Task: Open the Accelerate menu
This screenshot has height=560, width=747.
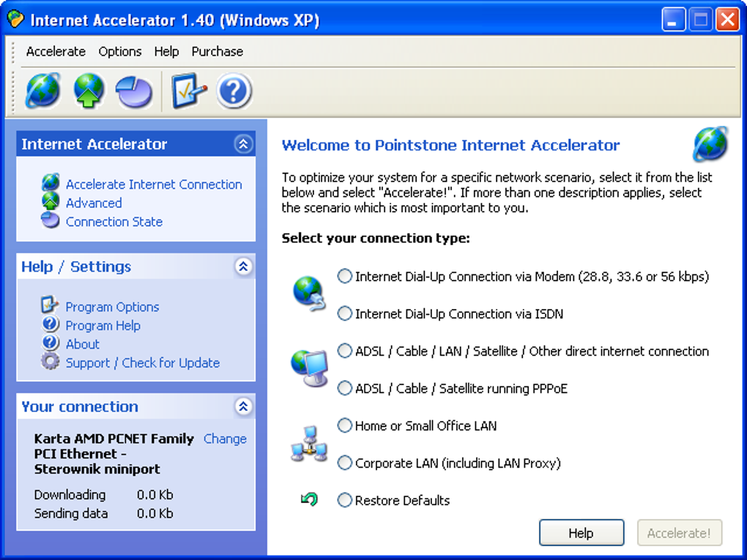Action: [56, 51]
